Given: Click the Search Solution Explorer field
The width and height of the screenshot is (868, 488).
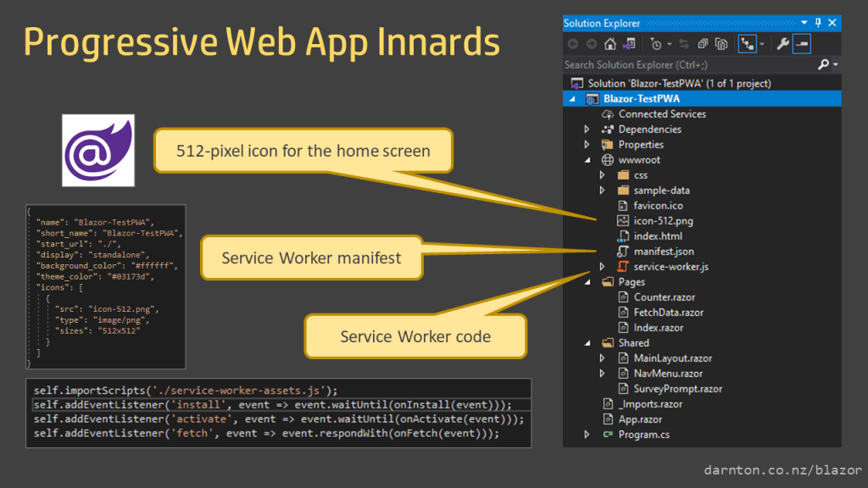Looking at the screenshot, I should click(687, 64).
